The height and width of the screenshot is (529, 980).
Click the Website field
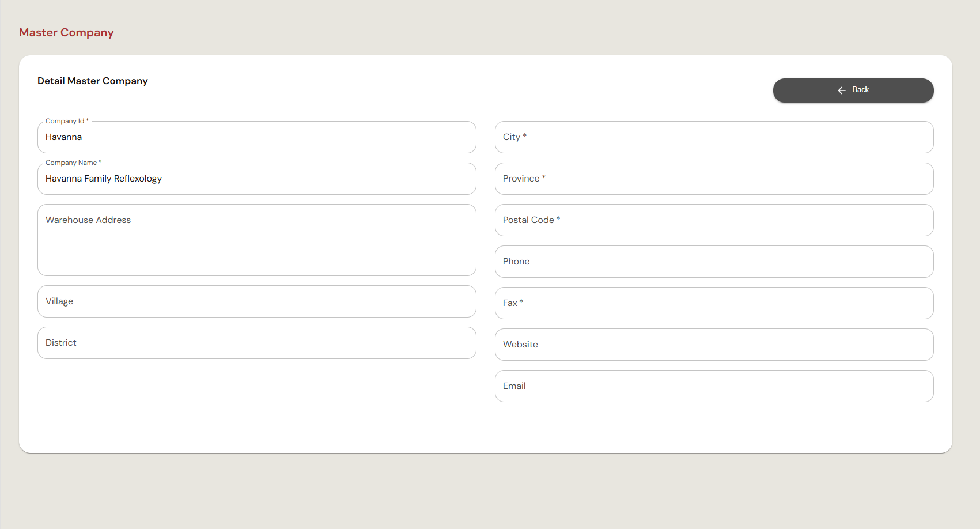click(x=714, y=345)
